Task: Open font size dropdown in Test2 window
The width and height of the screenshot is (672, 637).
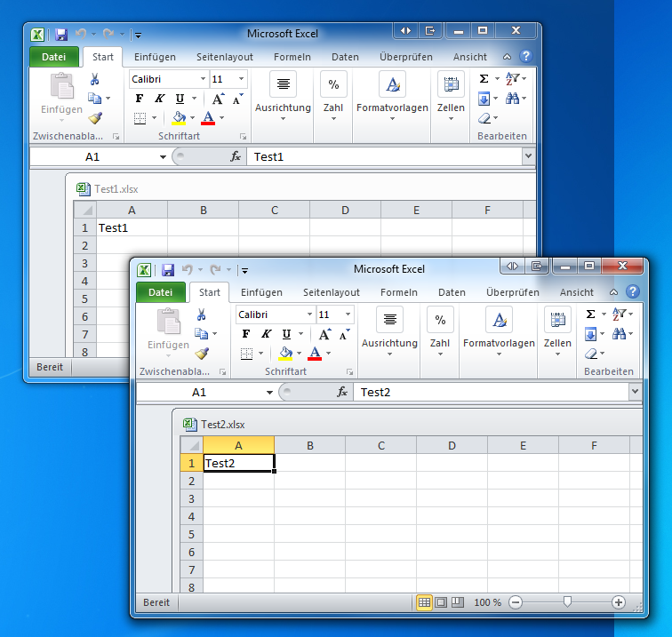Action: [x=348, y=315]
